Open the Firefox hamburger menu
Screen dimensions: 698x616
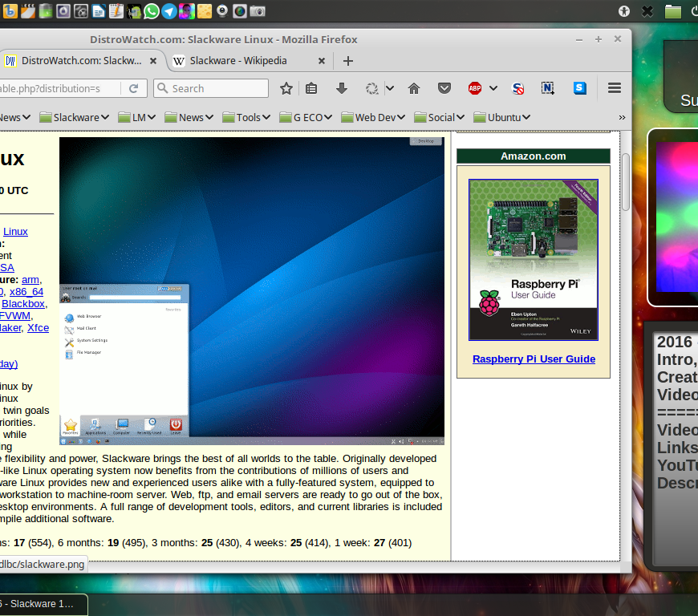[615, 88]
